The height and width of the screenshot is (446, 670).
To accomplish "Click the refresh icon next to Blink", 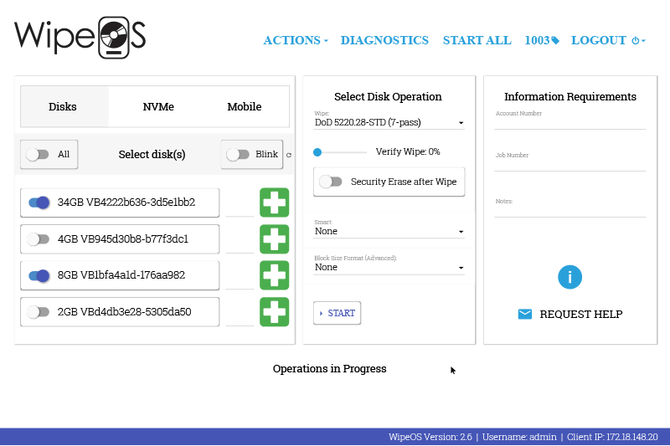I will 289,155.
